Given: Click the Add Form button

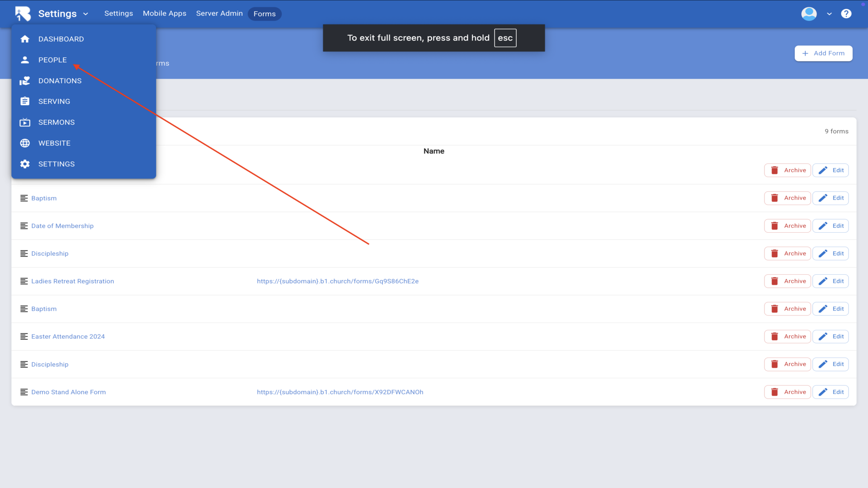Looking at the screenshot, I should tap(823, 53).
